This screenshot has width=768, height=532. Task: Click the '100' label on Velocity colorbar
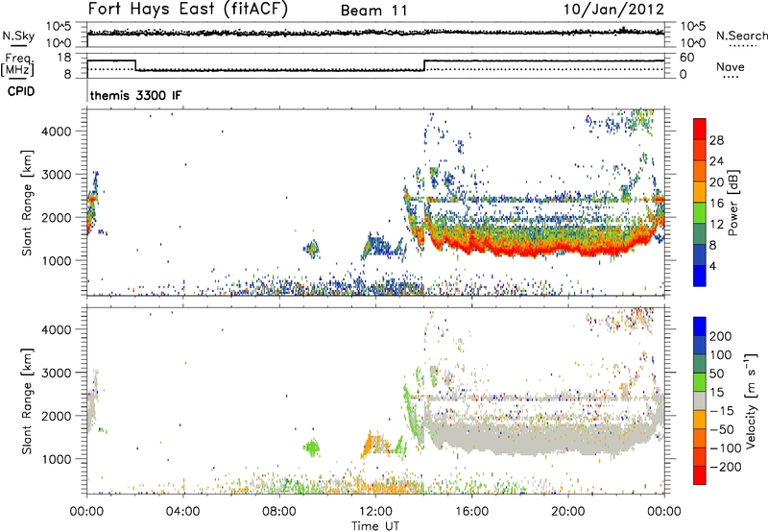721,355
